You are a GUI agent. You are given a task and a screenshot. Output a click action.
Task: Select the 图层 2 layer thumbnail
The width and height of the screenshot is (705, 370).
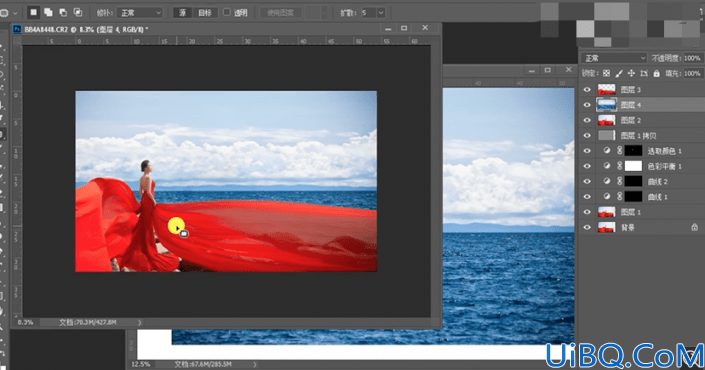(x=606, y=120)
